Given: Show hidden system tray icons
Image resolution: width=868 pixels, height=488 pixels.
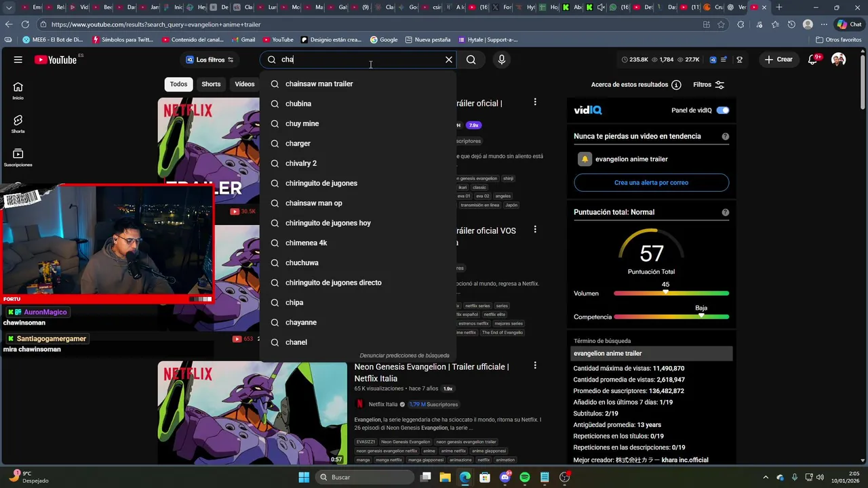Looking at the screenshot, I should [766, 477].
